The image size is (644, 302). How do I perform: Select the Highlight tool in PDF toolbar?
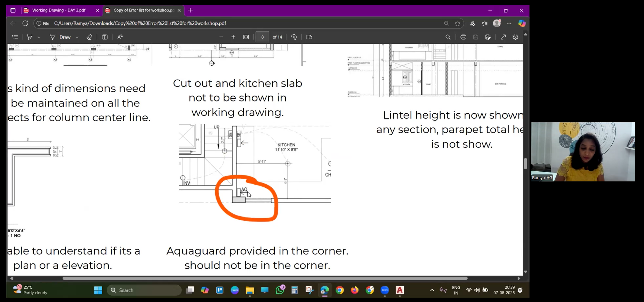30,37
